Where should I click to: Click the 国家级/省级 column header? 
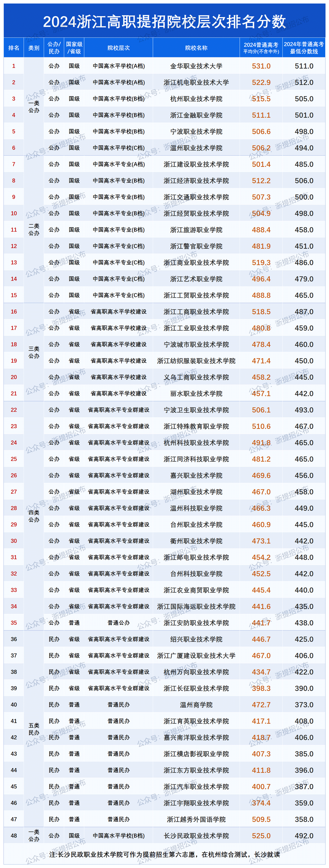point(74,48)
